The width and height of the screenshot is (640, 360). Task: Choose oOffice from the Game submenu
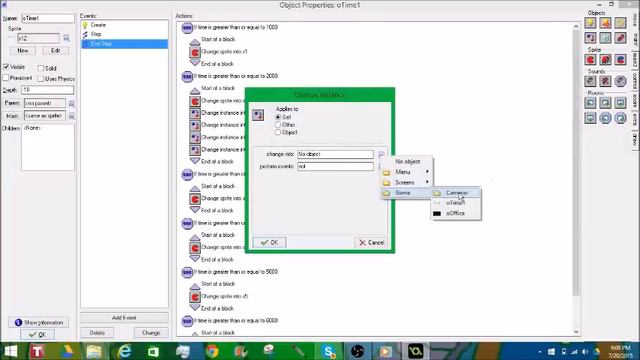click(x=456, y=213)
